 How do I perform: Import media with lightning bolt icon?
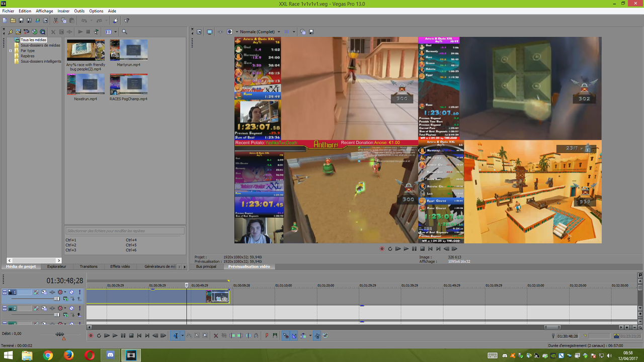click(x=11, y=32)
